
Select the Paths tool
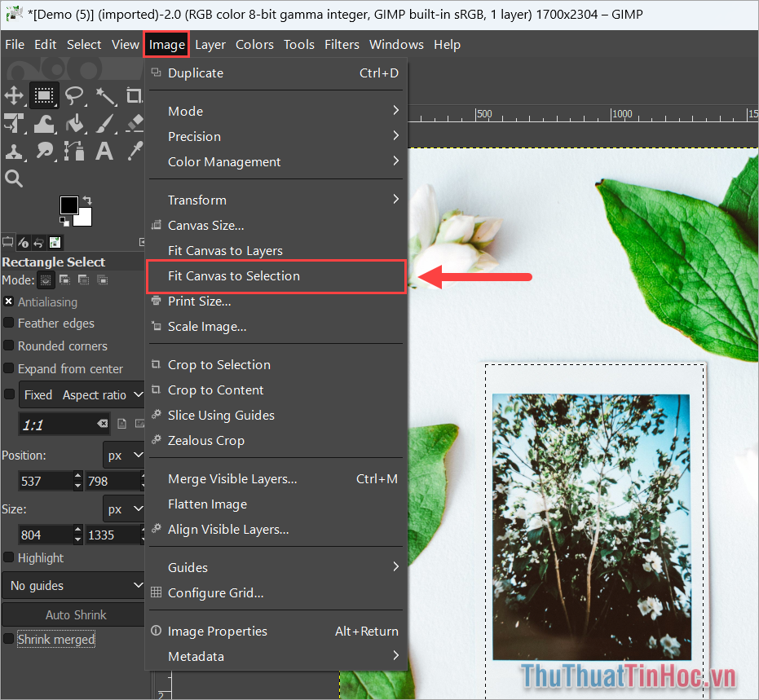pos(74,152)
